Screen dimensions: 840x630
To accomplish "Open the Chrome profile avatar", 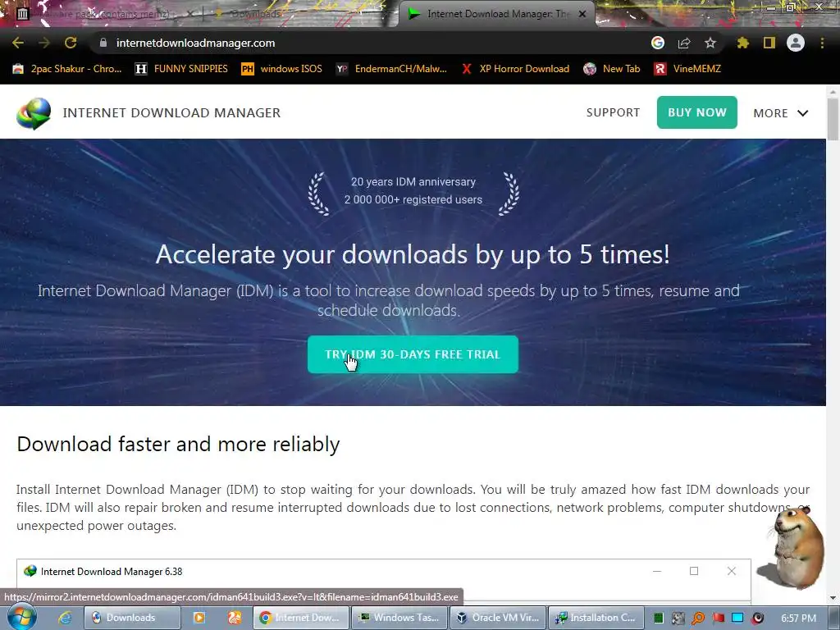I will click(x=796, y=43).
